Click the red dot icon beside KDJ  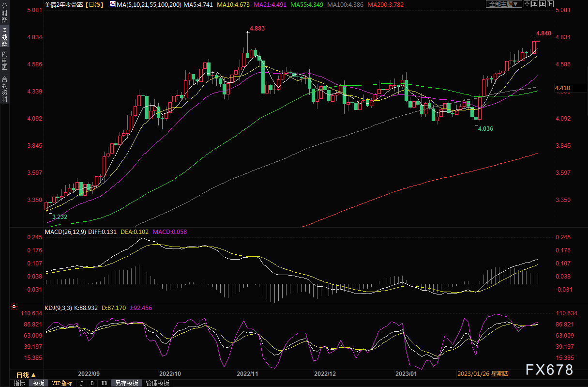pyautogui.click(x=14, y=307)
